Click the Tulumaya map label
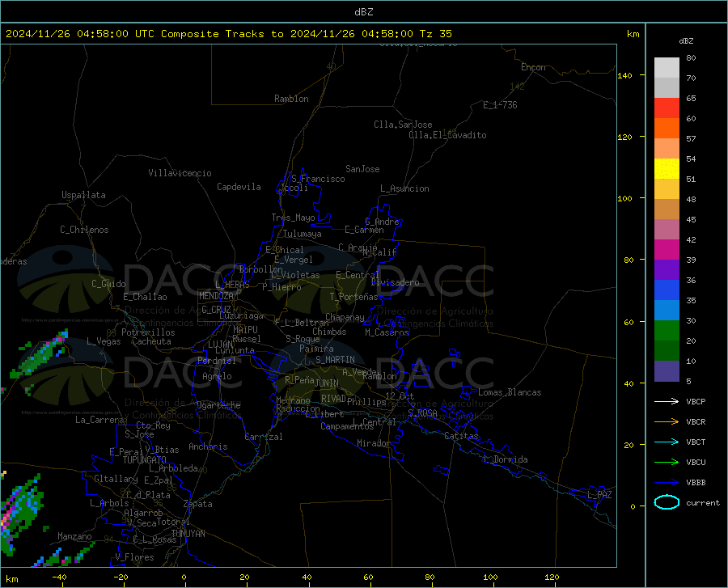The image size is (728, 588). coord(303,234)
